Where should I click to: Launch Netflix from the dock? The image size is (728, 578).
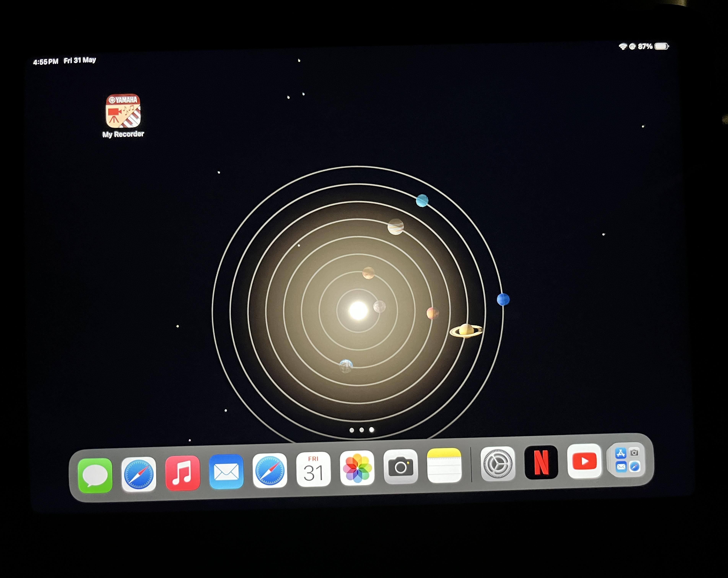tap(541, 462)
